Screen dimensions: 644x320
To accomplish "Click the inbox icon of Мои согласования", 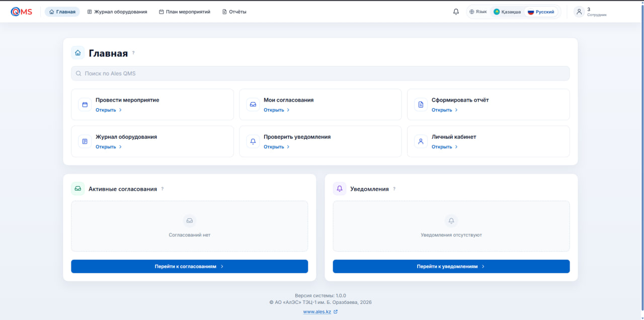I will click(x=253, y=105).
